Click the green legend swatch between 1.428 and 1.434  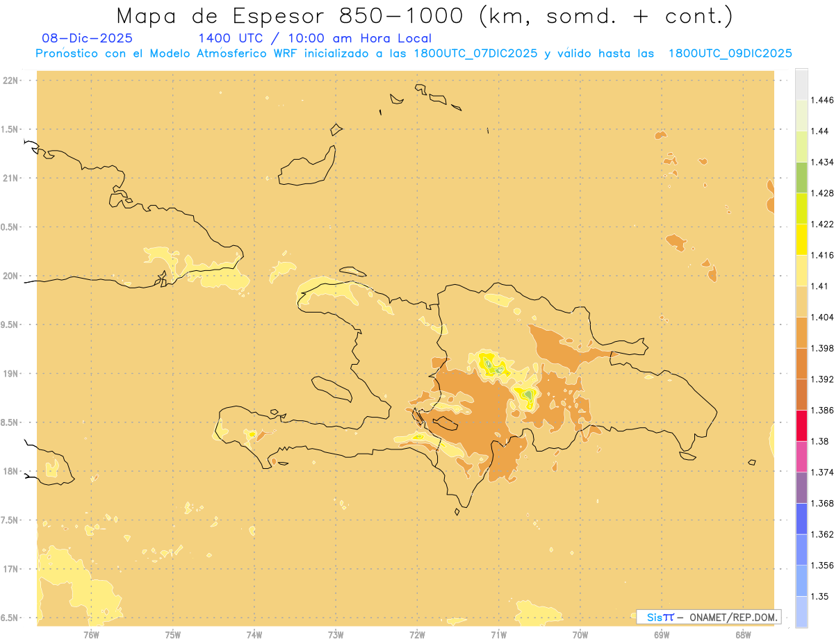(801, 177)
